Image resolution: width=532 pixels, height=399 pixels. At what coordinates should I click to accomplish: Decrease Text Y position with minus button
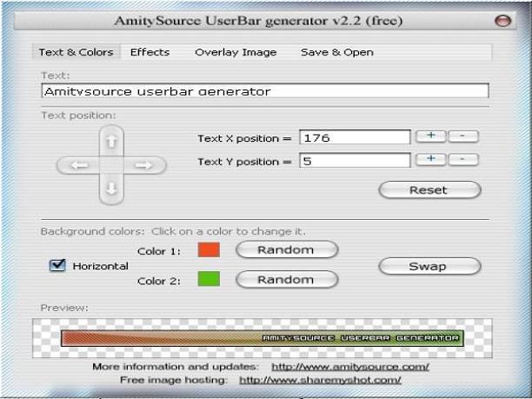pyautogui.click(x=463, y=159)
